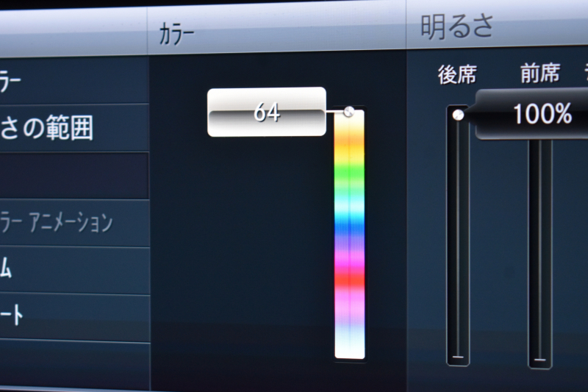
Task: Click the 後席 brightness slider knob
Action: [457, 115]
